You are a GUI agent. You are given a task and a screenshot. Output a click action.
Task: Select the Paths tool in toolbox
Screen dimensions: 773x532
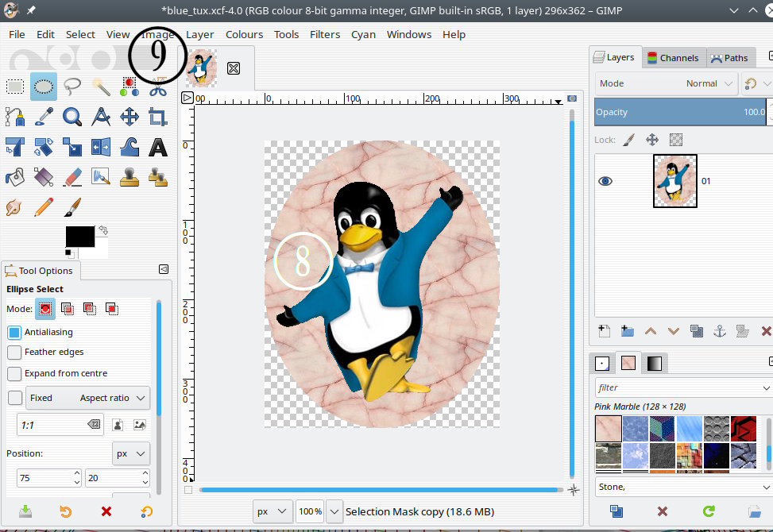click(15, 118)
